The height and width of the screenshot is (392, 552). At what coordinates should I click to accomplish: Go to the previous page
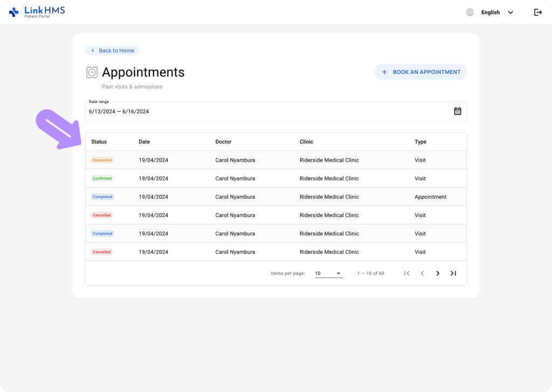[422, 273]
